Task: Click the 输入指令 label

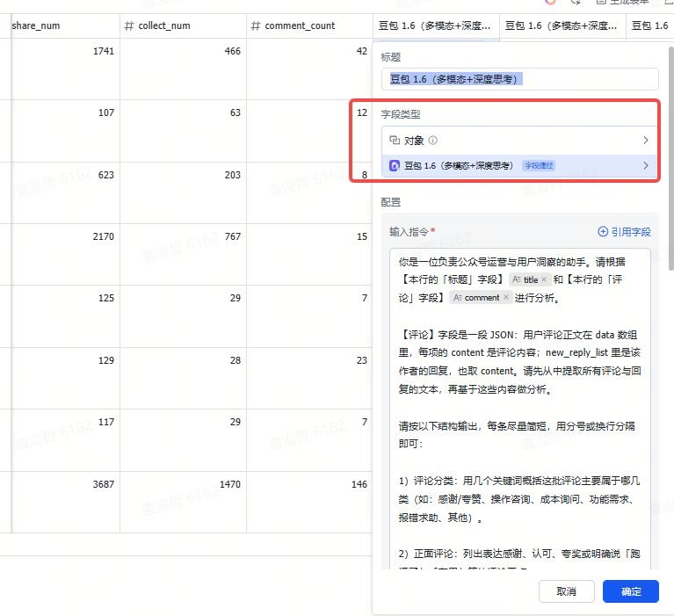Action: click(409, 232)
